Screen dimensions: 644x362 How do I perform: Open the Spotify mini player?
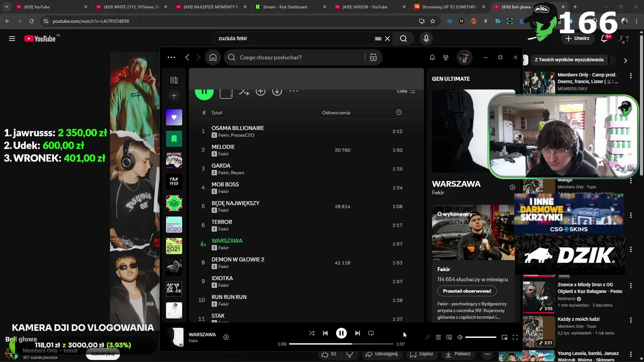tap(505, 337)
